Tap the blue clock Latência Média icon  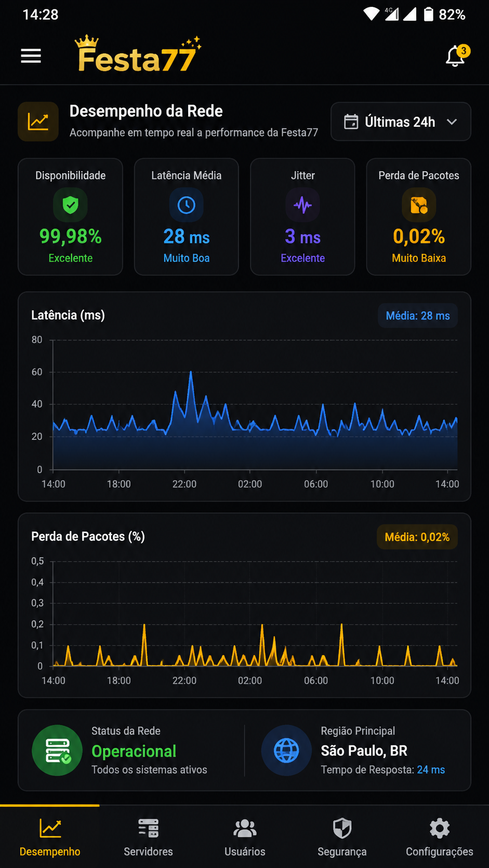point(187,205)
